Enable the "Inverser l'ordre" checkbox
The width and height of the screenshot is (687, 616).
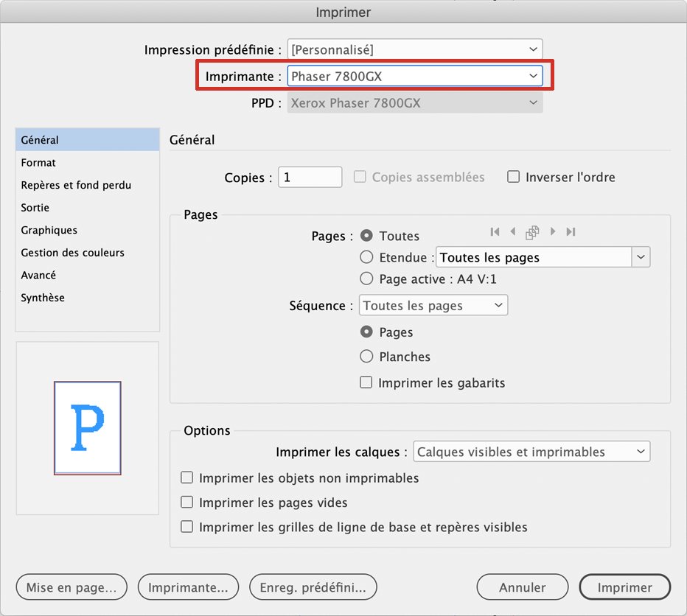click(514, 177)
